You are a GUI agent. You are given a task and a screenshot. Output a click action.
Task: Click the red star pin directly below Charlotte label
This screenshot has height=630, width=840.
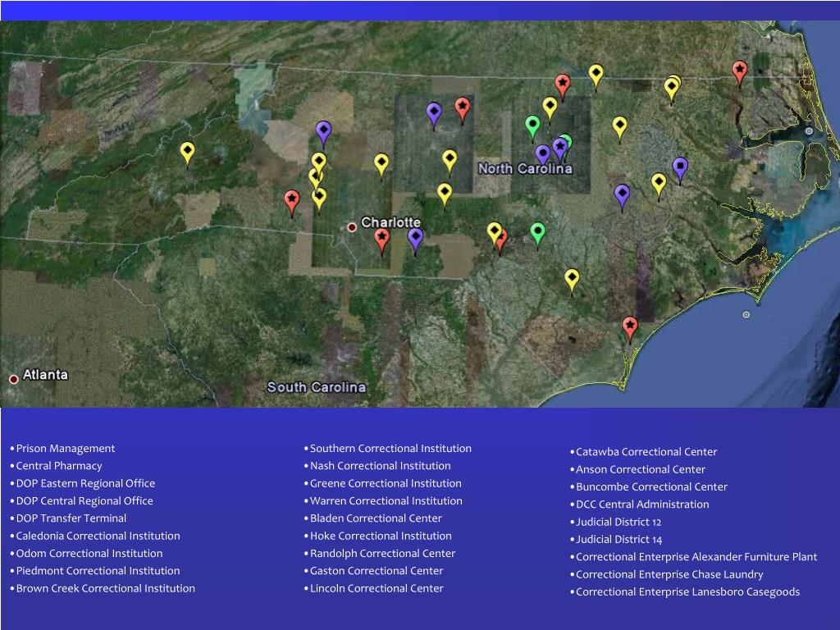381,240
